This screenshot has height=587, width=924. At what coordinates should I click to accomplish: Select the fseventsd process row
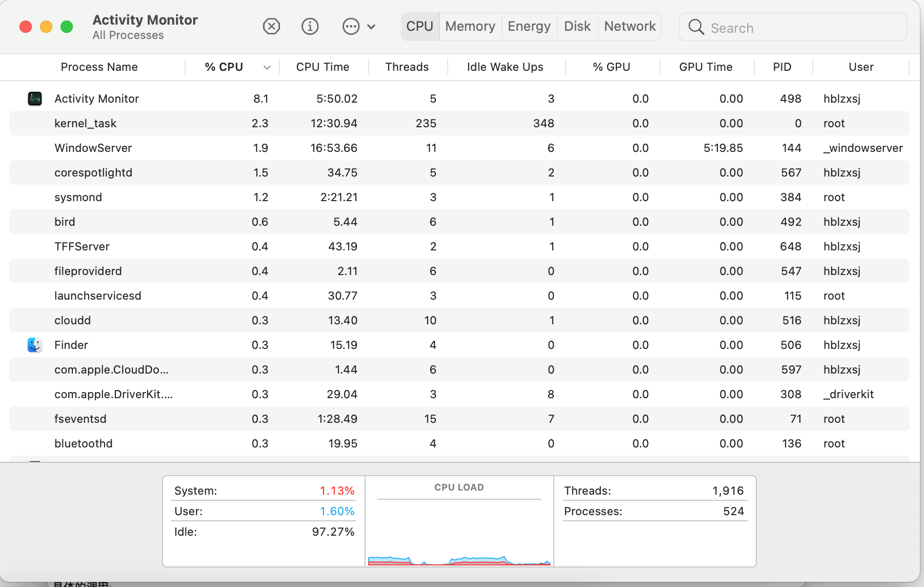click(x=459, y=419)
